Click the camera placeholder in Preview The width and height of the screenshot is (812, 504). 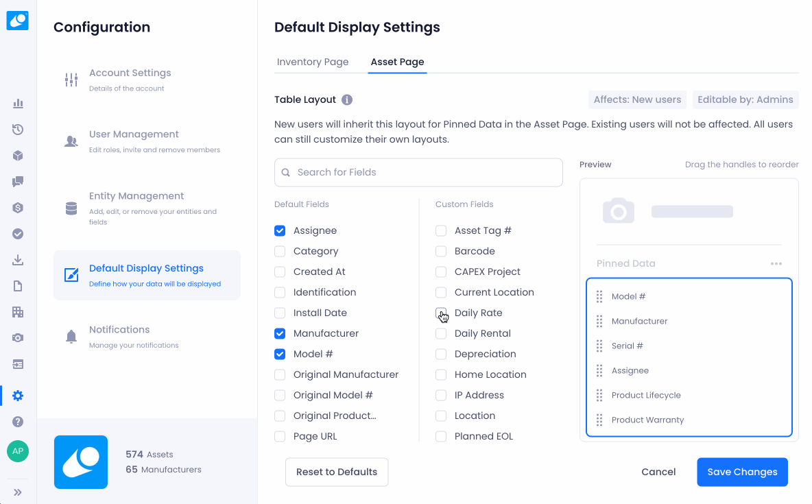tap(619, 211)
